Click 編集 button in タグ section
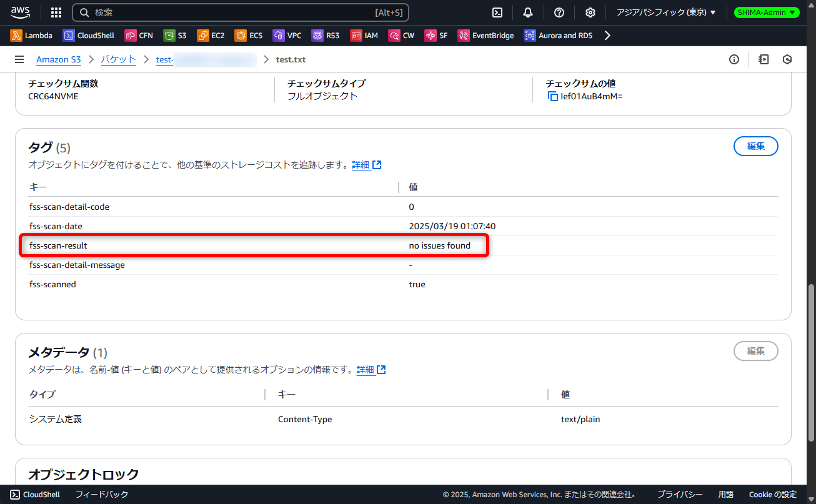Viewport: 816px width, 504px height. click(x=756, y=146)
